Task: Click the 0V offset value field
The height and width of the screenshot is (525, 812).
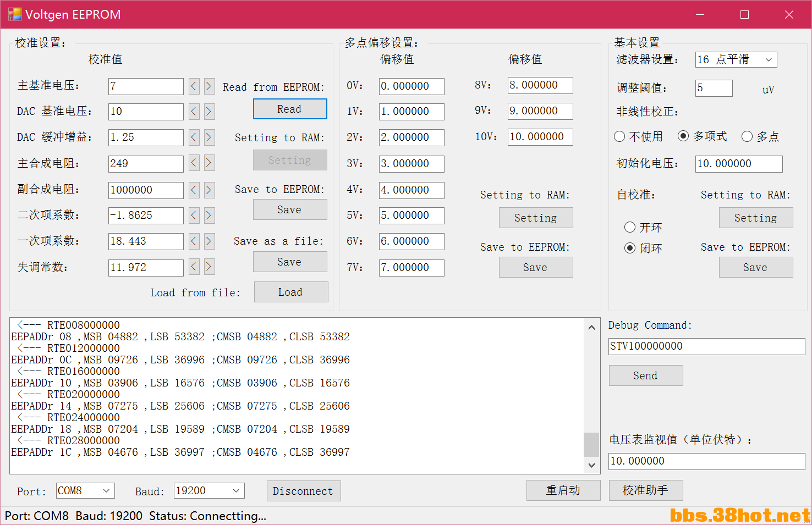Action: 412,86
